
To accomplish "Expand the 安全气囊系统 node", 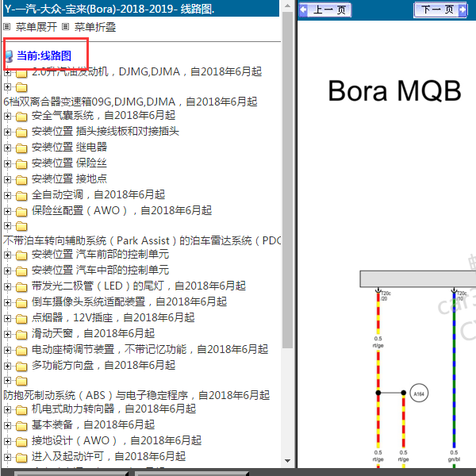I will [x=7, y=117].
